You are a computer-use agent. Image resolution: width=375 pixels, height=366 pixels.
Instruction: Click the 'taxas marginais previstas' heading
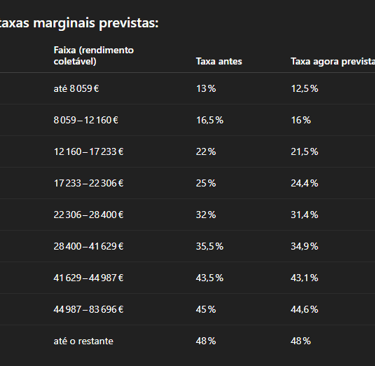coord(79,23)
